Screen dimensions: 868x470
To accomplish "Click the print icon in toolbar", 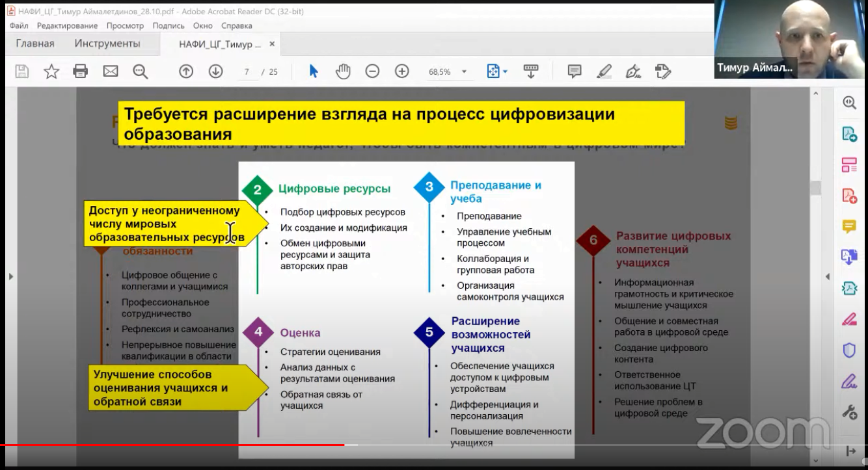I will pyautogui.click(x=81, y=72).
